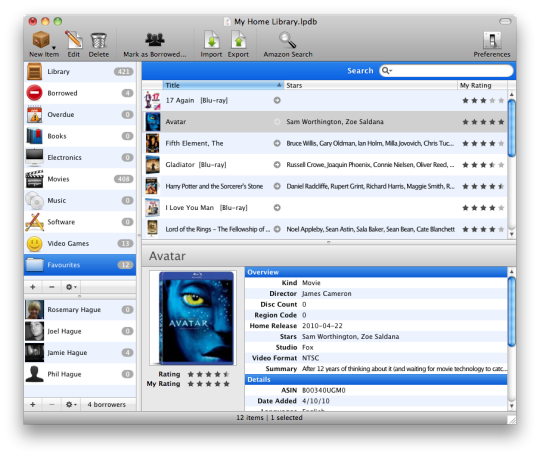Click the 4 borrowers status label

pyautogui.click(x=106, y=405)
